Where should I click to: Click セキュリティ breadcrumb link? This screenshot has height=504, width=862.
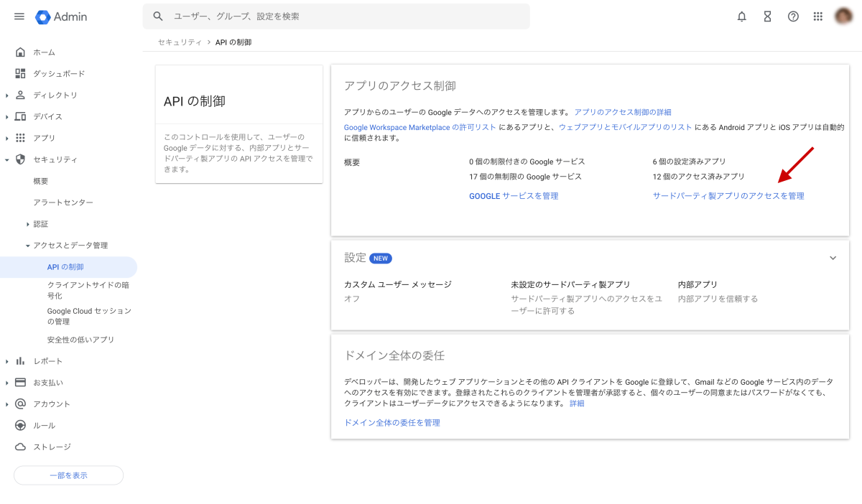[x=180, y=42]
